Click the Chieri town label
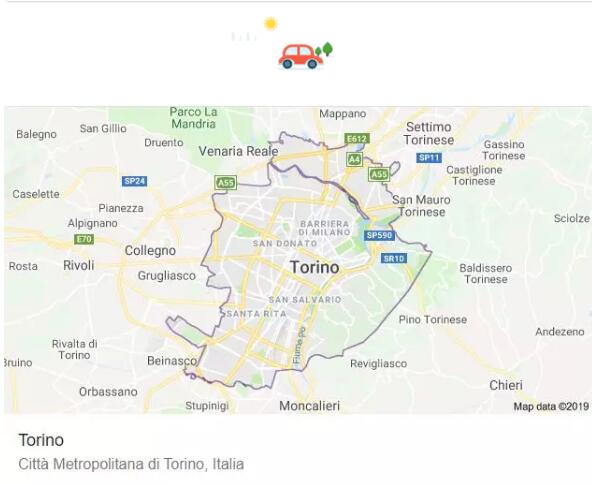Image resolution: width=592 pixels, height=486 pixels. point(506,385)
